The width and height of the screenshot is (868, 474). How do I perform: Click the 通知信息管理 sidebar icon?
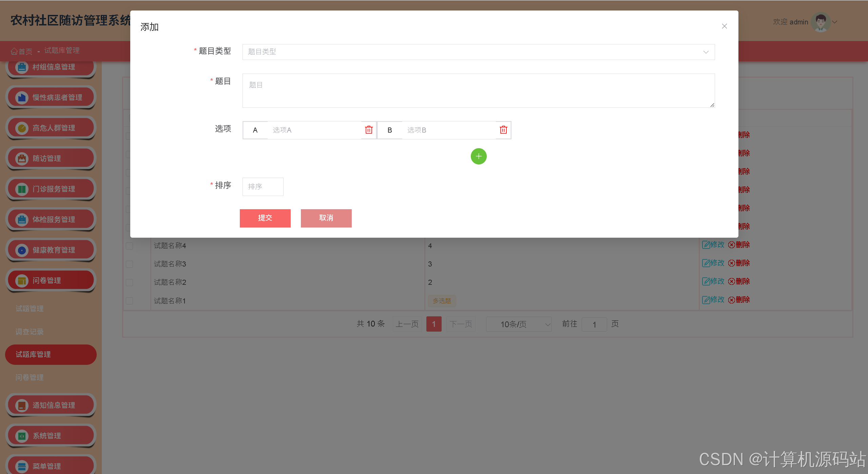pos(22,406)
